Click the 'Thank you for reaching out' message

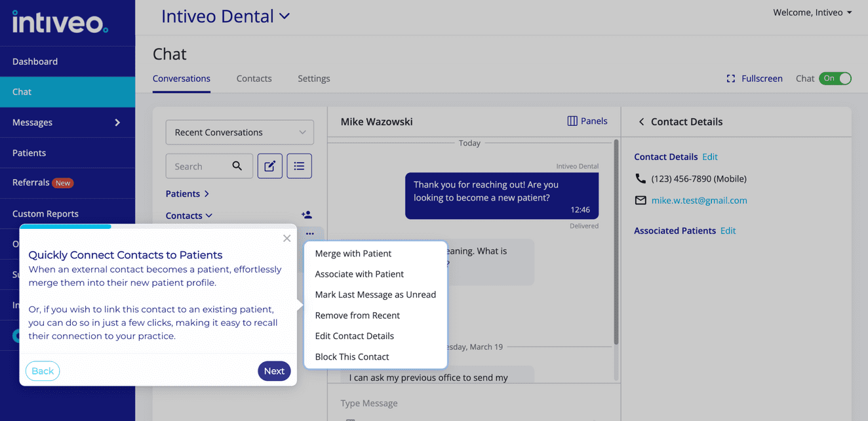(x=502, y=196)
